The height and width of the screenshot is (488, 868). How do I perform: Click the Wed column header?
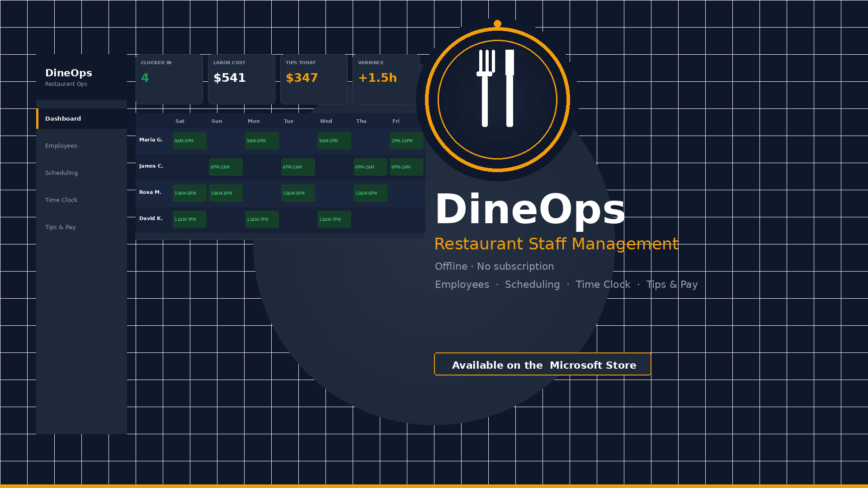[x=326, y=121]
